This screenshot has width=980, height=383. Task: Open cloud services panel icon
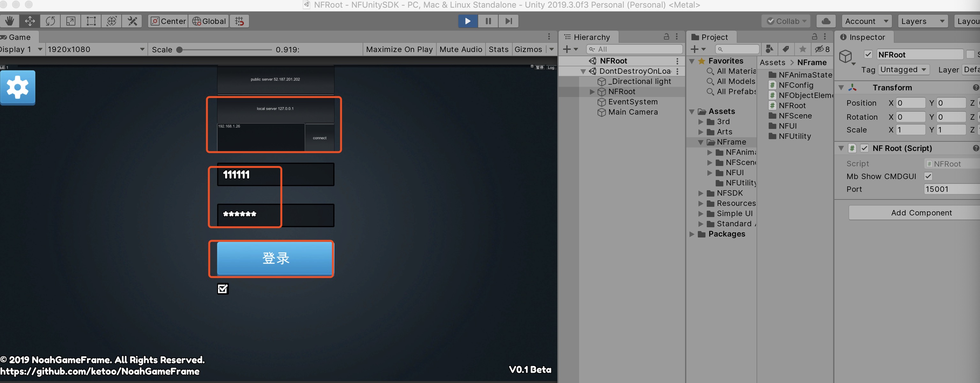click(826, 21)
